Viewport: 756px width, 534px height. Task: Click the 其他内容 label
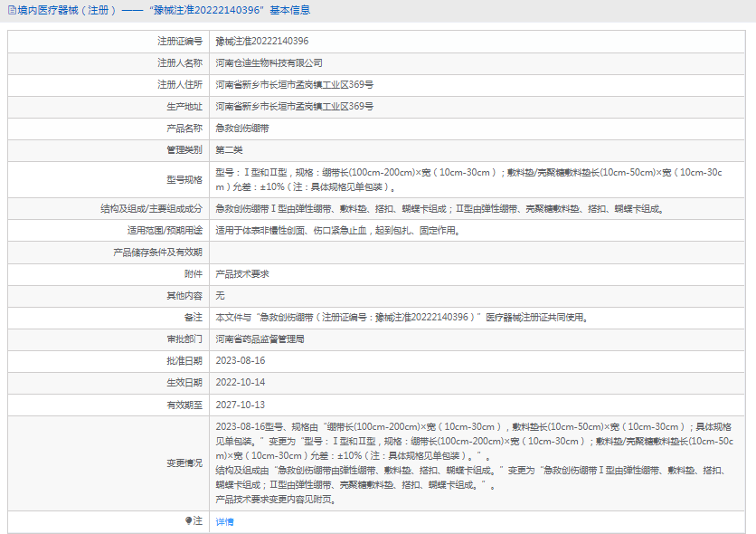184,295
